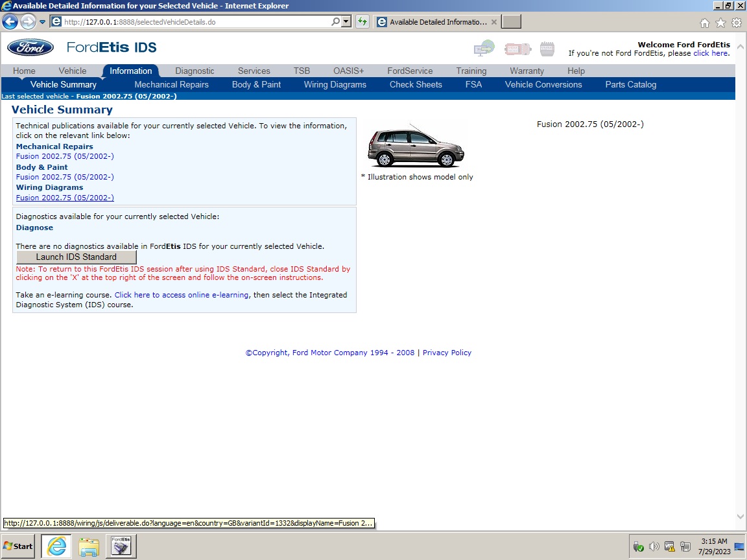Select Check Sheets submenu item
Screen dimensions: 747x560
[x=416, y=84]
